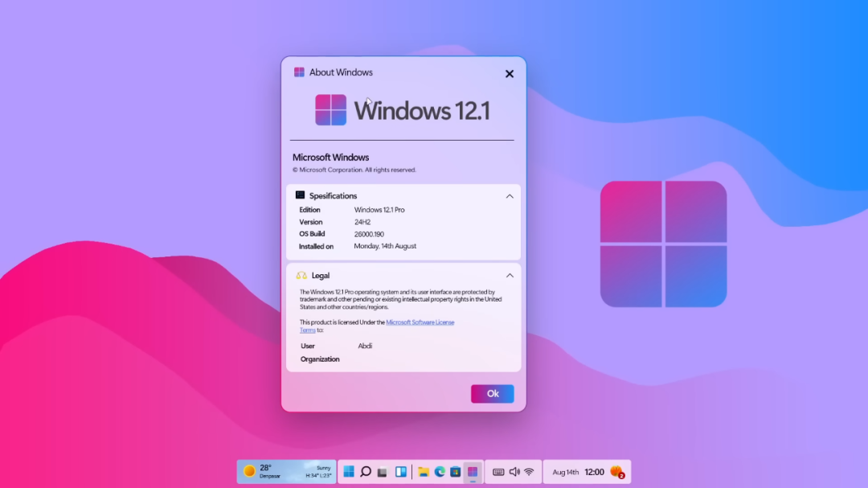This screenshot has height=488, width=868.
Task: Select the active Windows 12.1 app icon
Action: [x=473, y=472]
